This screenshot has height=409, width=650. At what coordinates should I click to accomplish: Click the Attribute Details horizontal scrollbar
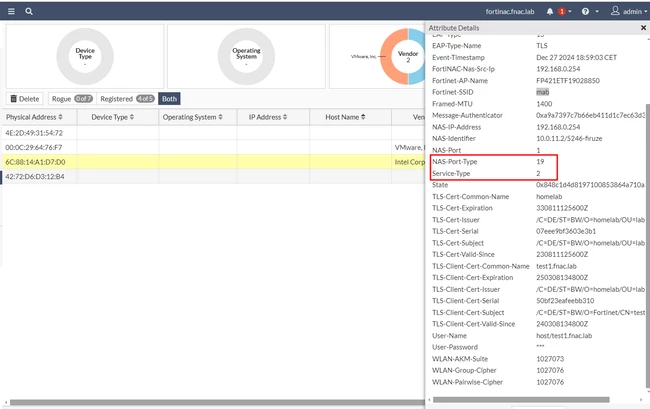pos(521,400)
